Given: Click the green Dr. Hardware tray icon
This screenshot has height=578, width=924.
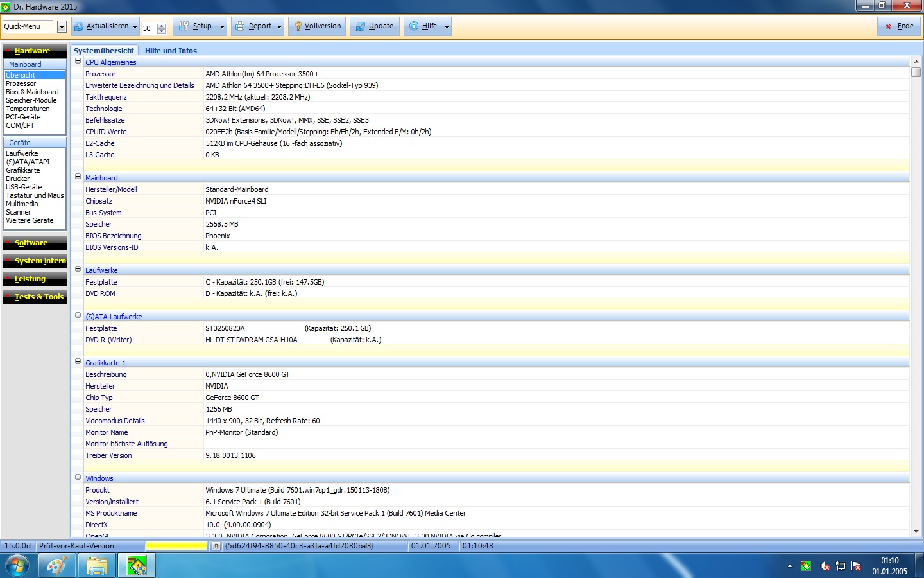Looking at the screenshot, I should coord(806,566).
